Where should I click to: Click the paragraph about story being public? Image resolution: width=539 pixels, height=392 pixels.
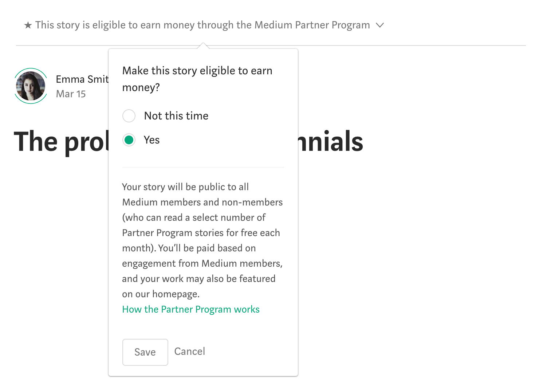pos(202,240)
